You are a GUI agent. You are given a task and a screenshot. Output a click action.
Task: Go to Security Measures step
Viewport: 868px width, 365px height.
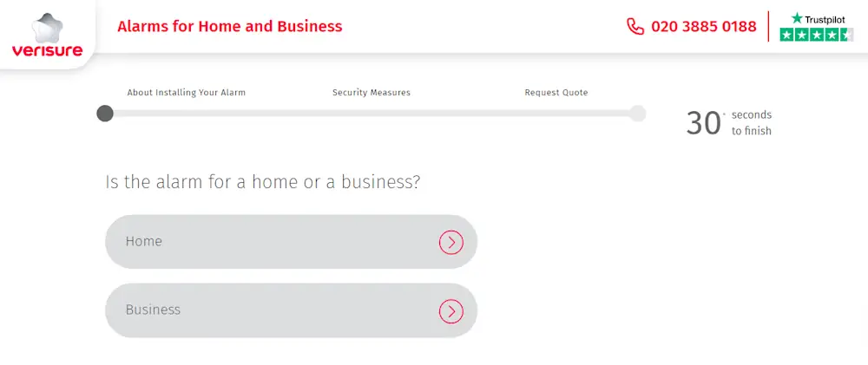[372, 93]
